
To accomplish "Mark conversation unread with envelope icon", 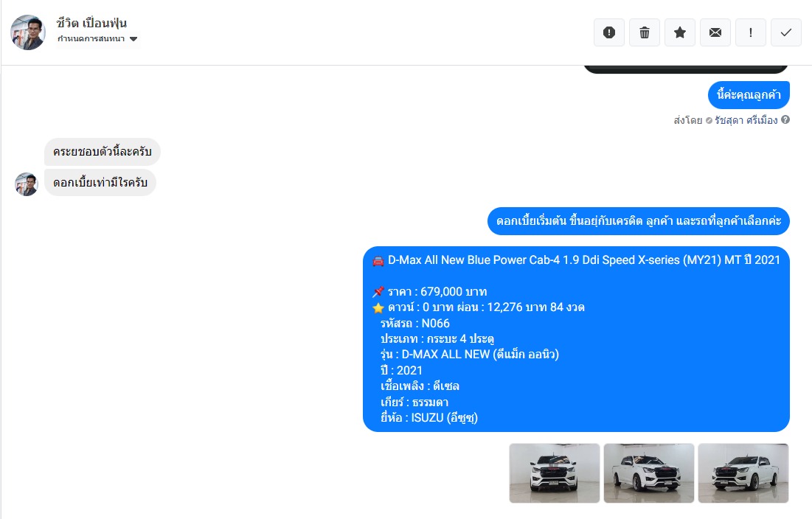I will 715,32.
